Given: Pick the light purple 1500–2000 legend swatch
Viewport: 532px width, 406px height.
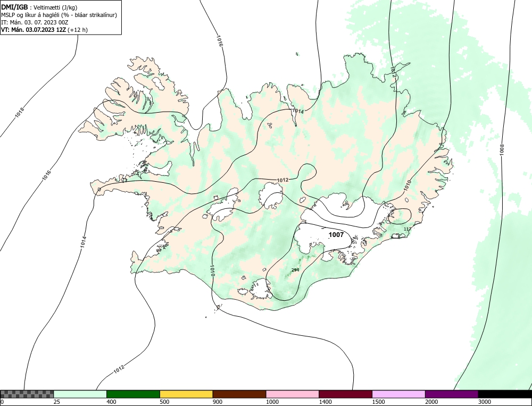Looking at the screenshot, I should point(398,394).
